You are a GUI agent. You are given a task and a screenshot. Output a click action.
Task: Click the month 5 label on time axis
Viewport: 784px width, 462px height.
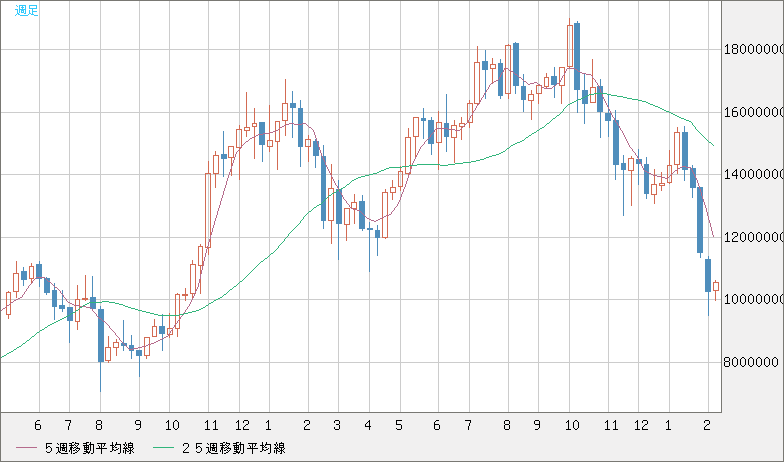(x=398, y=426)
